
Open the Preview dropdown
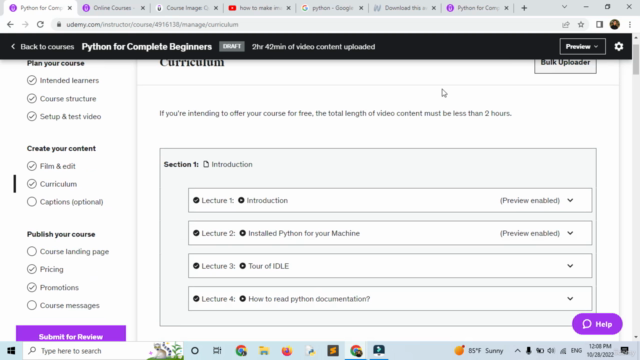click(582, 47)
